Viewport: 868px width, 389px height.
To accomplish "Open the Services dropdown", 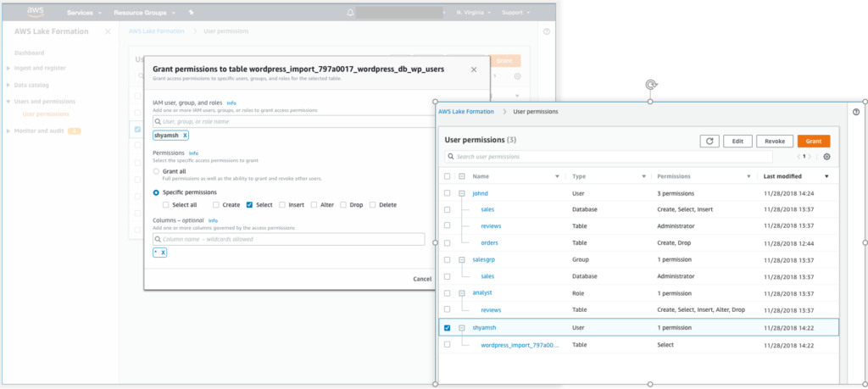I will [x=84, y=12].
